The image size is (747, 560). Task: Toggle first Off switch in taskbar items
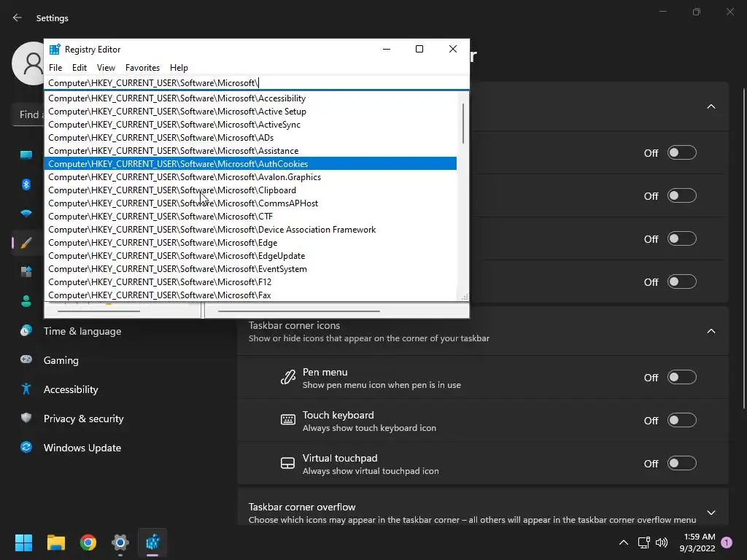682,153
